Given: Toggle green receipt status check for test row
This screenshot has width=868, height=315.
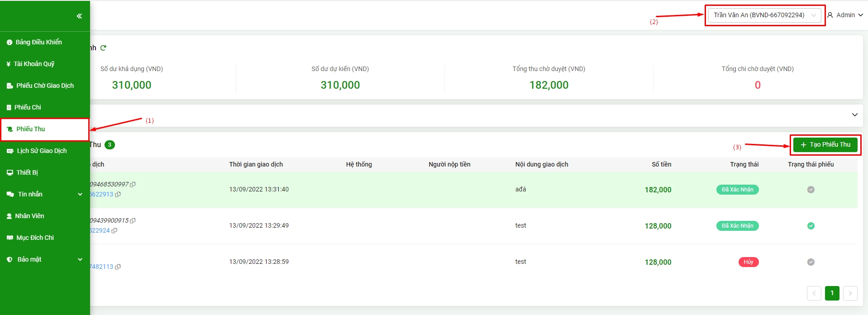Looking at the screenshot, I should [x=811, y=226].
